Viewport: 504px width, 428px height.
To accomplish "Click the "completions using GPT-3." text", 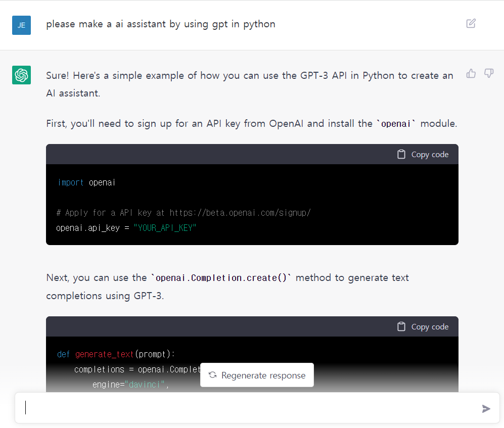I will click(105, 296).
